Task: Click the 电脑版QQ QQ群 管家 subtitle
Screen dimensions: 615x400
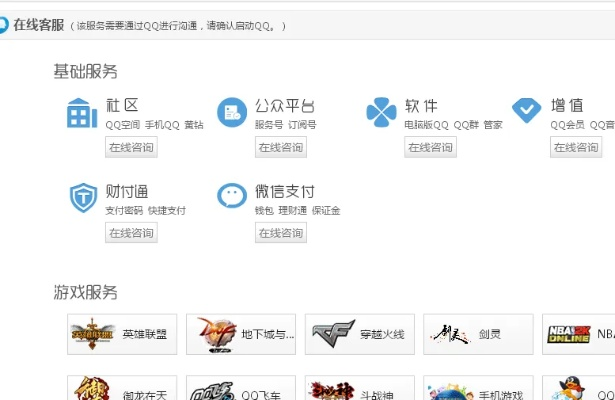Action: pyautogui.click(x=453, y=125)
